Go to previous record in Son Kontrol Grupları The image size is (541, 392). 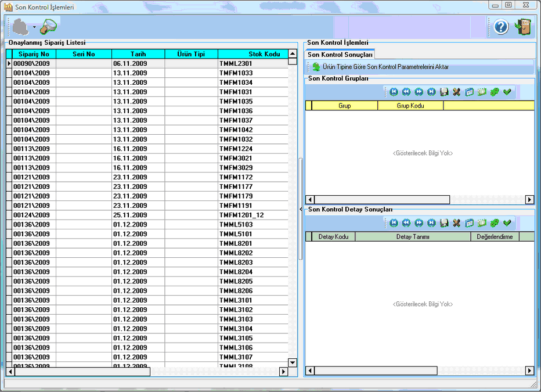pyautogui.click(x=406, y=92)
